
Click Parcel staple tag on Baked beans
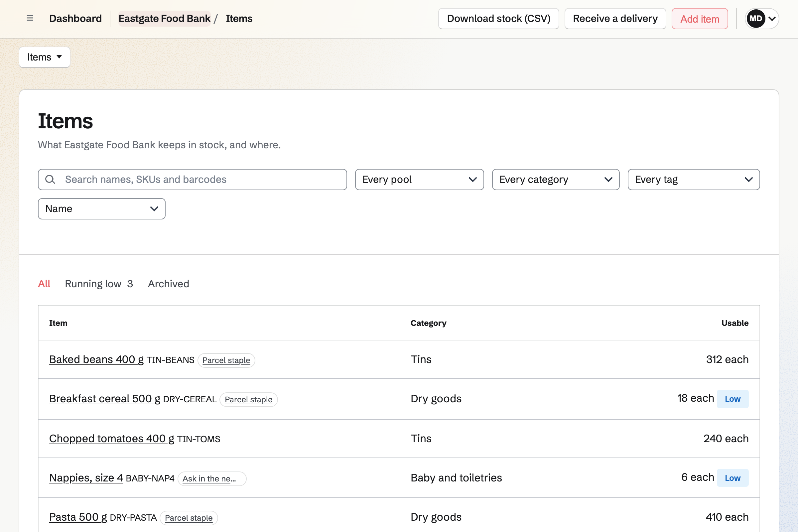pos(226,360)
